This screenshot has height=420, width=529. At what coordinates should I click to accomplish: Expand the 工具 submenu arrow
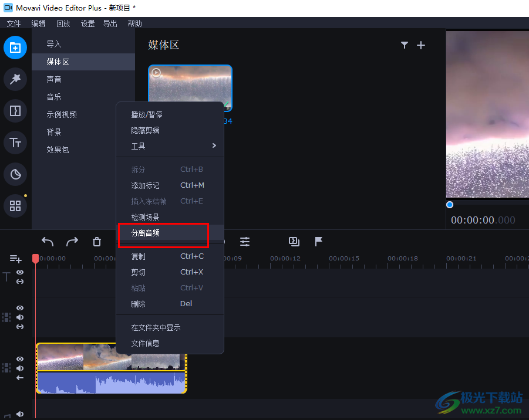point(214,145)
